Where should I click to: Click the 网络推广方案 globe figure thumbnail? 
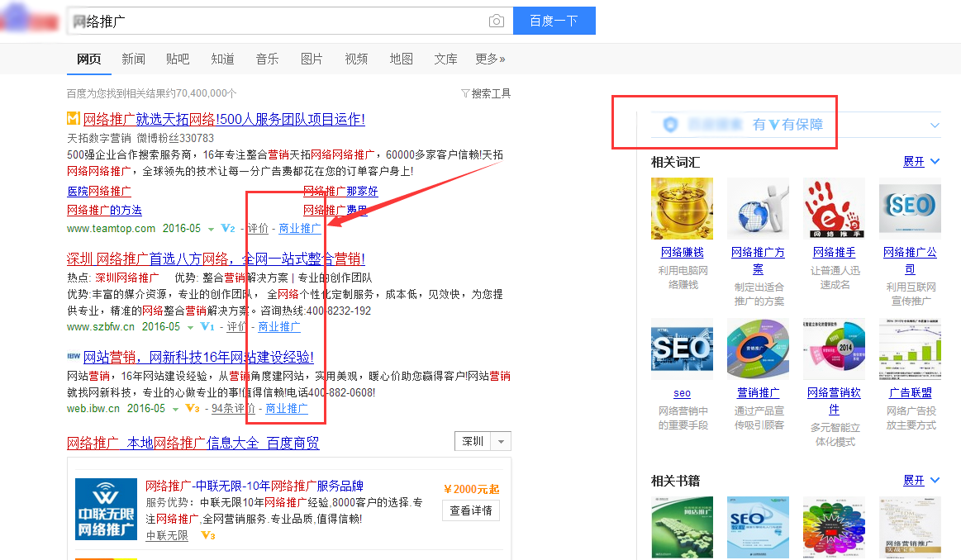758,208
